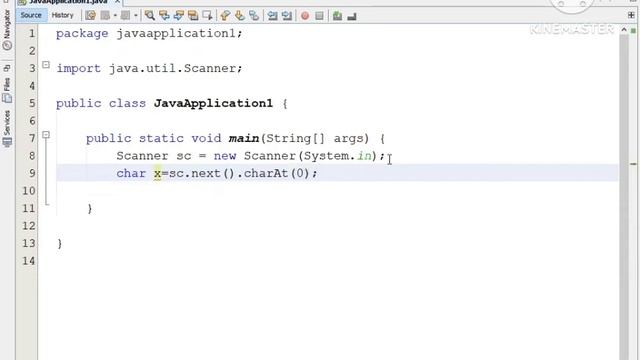The image size is (640, 360).
Task: Click the Back navigation toolbar icon
Action: (105, 16)
